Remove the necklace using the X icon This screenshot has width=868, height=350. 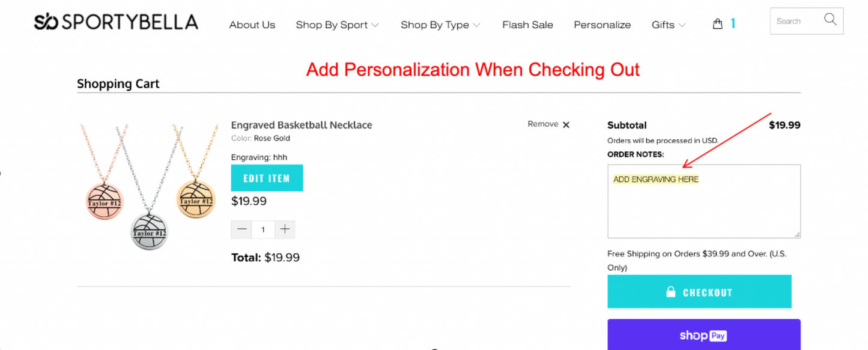pos(565,124)
